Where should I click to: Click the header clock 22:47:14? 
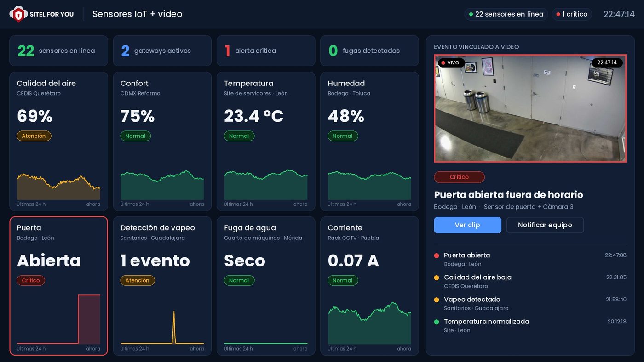(x=619, y=14)
